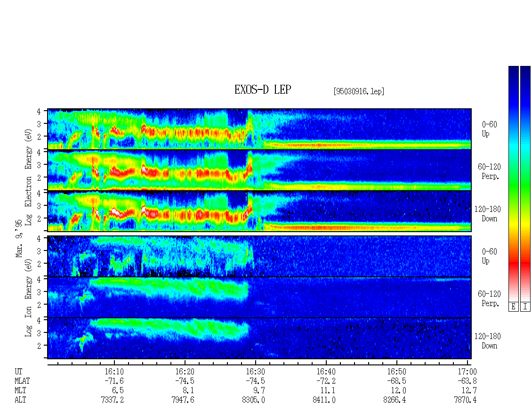Click altitude value 8266.4
532x412 pixels.
tap(395, 400)
